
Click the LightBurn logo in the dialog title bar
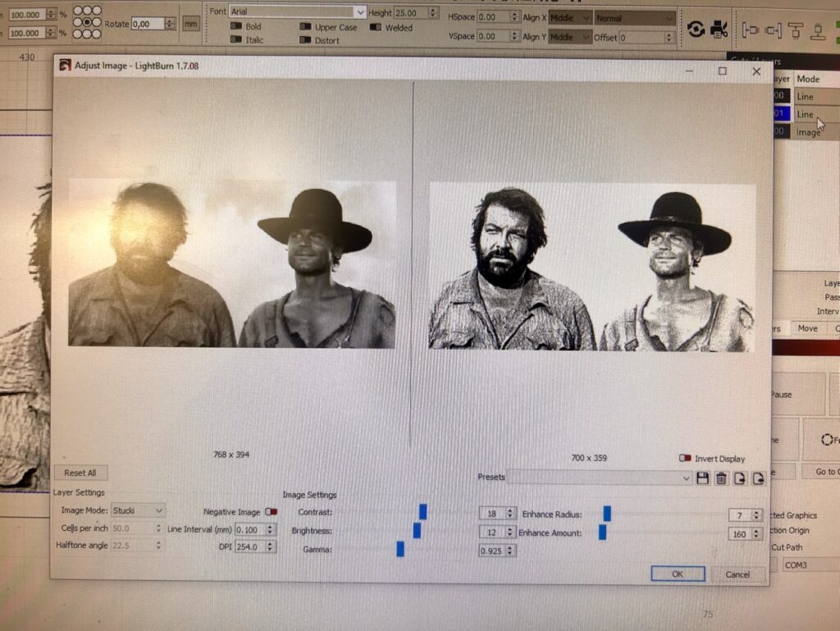(65, 66)
